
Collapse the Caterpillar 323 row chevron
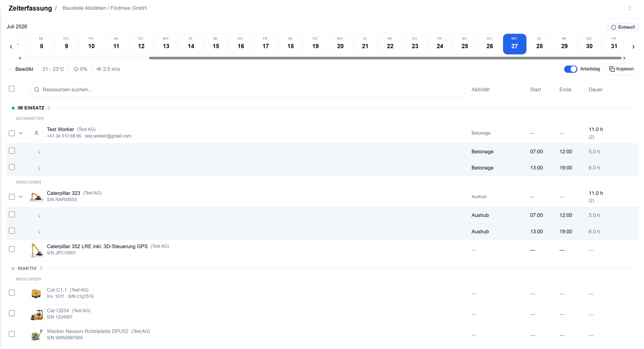(x=21, y=197)
